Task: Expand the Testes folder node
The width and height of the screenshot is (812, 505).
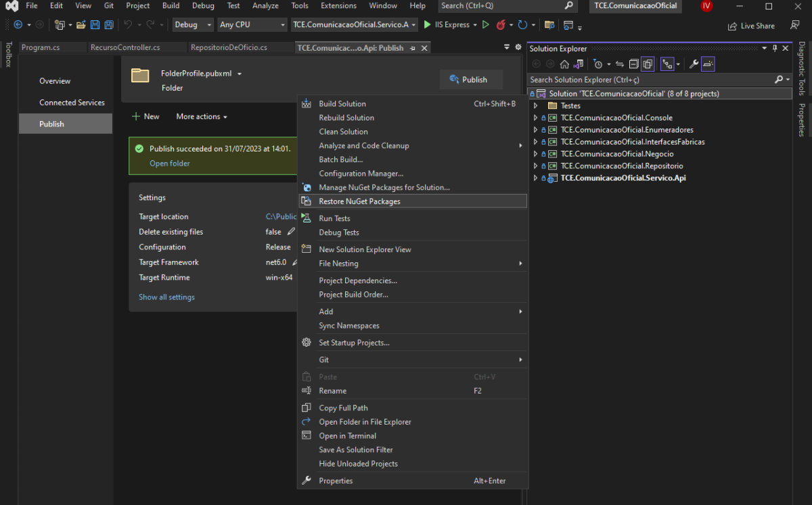Action: tap(536, 106)
